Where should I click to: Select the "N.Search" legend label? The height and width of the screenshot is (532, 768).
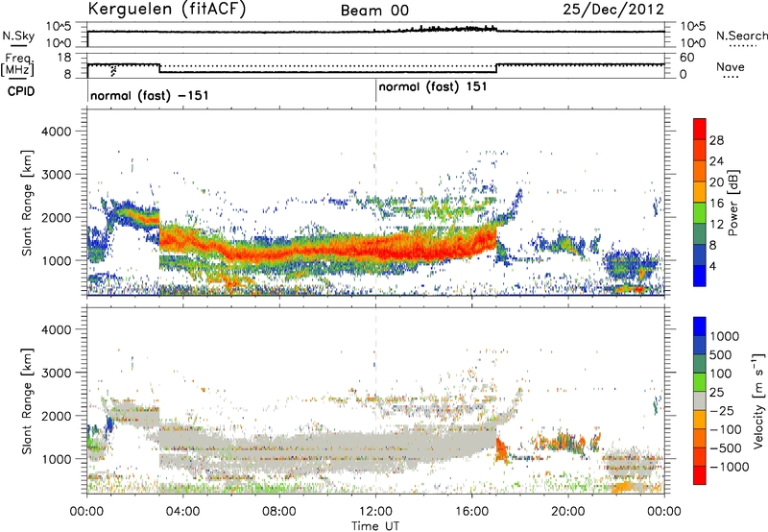point(741,36)
